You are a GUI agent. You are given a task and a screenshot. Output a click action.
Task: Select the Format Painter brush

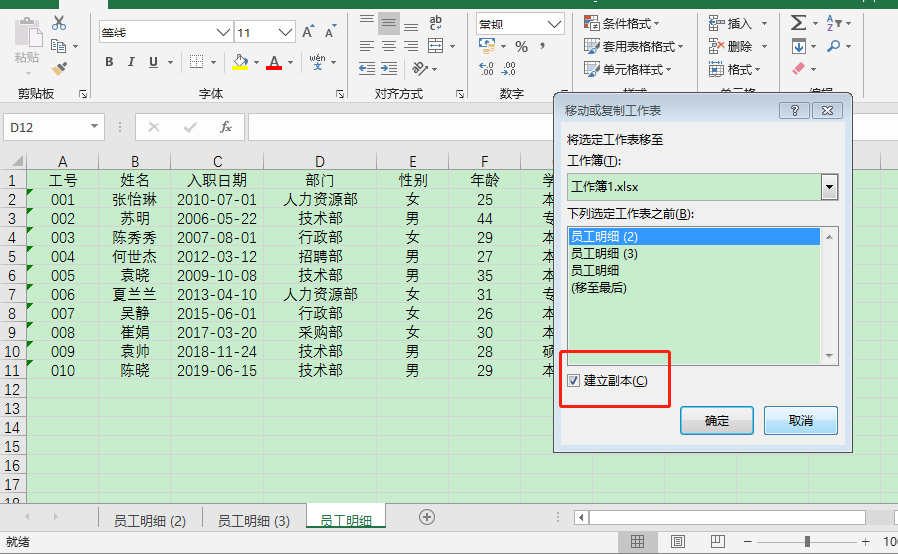click(x=59, y=69)
